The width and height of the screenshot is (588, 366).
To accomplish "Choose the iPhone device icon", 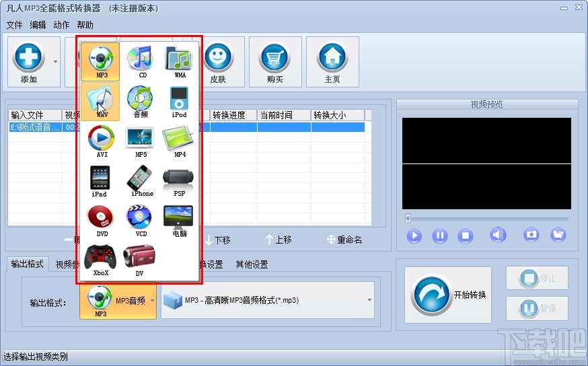I will click(x=141, y=181).
